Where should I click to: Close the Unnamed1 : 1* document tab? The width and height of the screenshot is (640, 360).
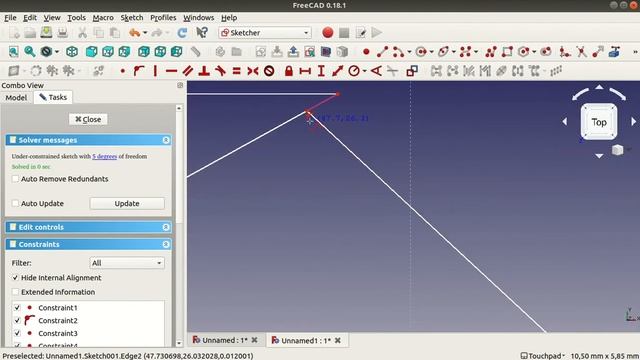point(338,340)
